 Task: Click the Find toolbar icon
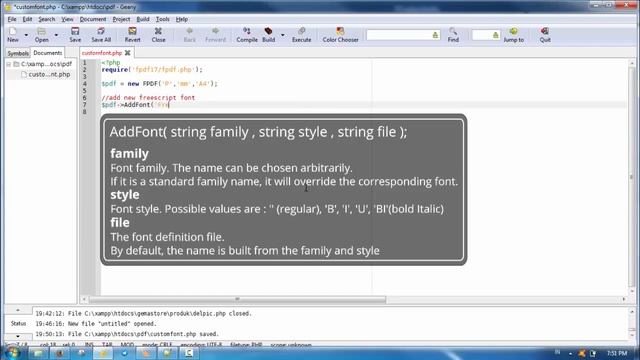pos(453,35)
